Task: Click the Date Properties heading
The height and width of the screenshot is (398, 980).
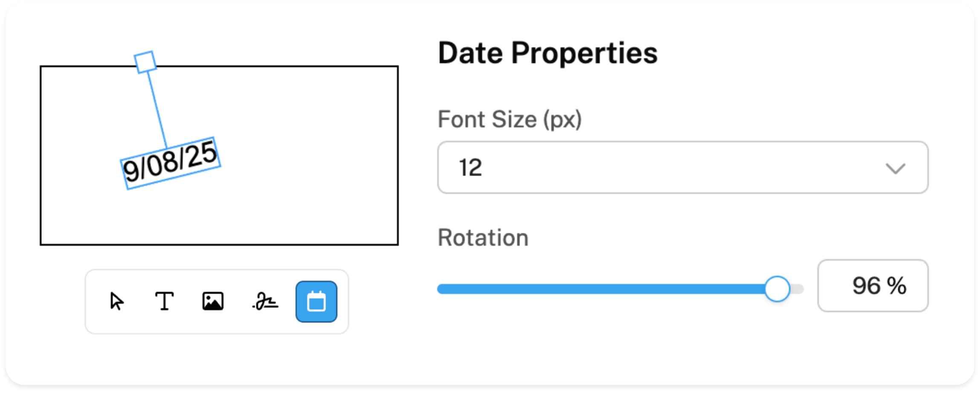Action: coord(548,53)
